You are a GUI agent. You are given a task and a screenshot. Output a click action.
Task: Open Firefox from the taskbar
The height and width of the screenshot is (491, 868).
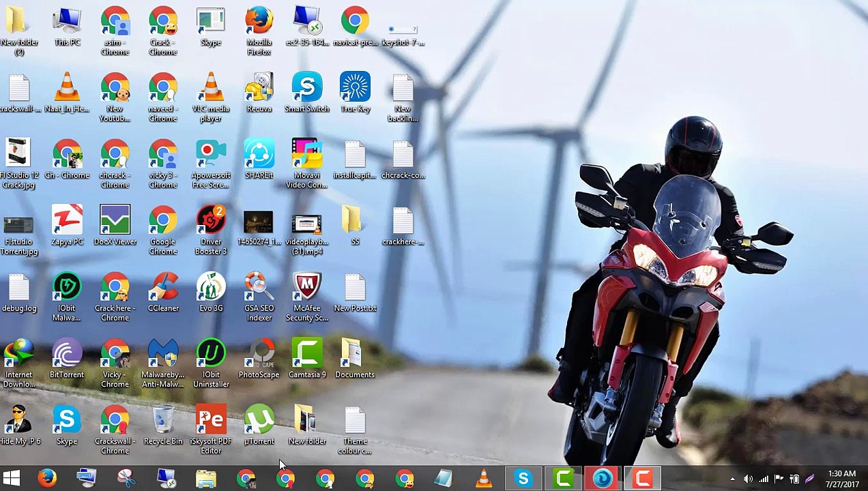point(46,478)
